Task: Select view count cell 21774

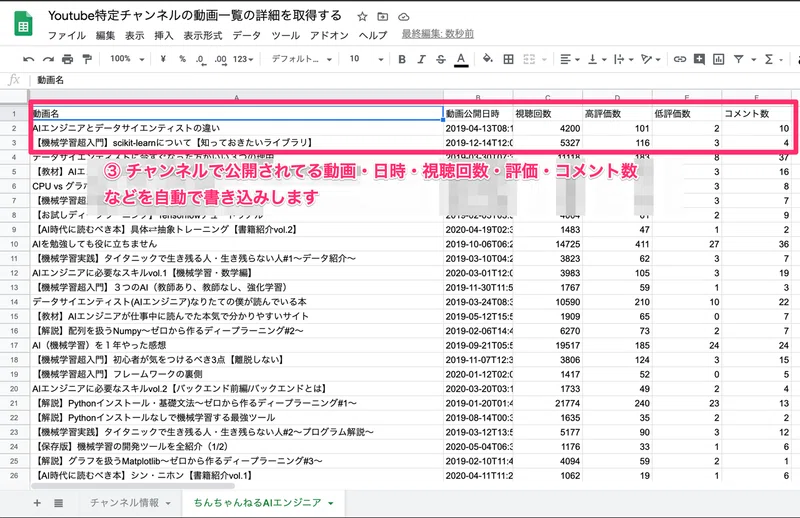Action: pos(547,403)
